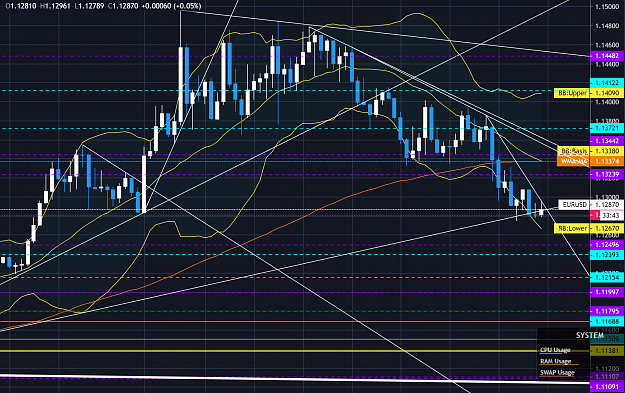Click the purple 1.11091 level label

pos(607,387)
